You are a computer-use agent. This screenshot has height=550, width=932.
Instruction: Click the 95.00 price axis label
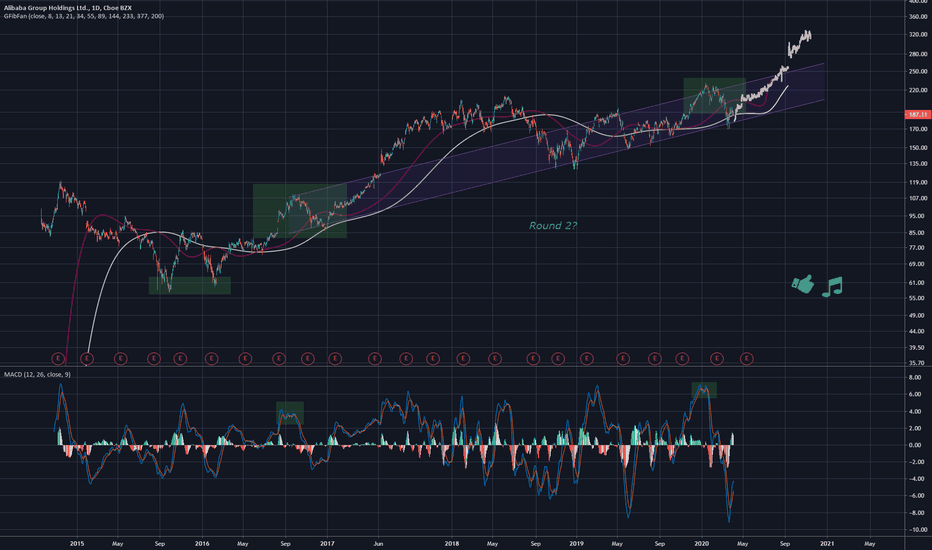click(x=917, y=216)
